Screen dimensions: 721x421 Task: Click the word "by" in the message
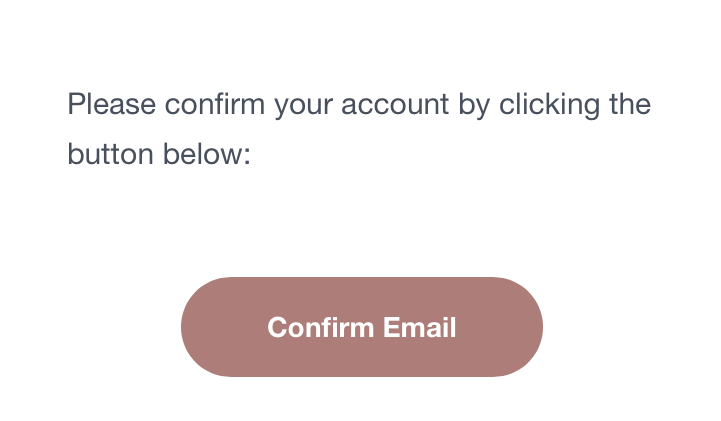tap(474, 104)
